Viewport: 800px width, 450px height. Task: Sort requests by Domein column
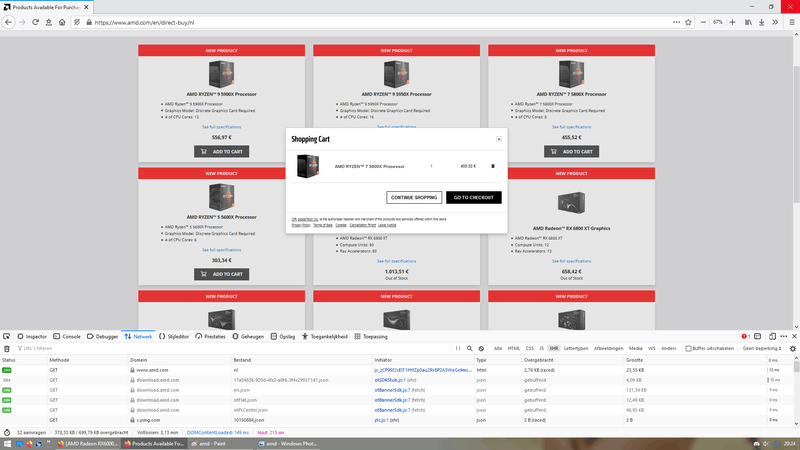tap(180, 360)
